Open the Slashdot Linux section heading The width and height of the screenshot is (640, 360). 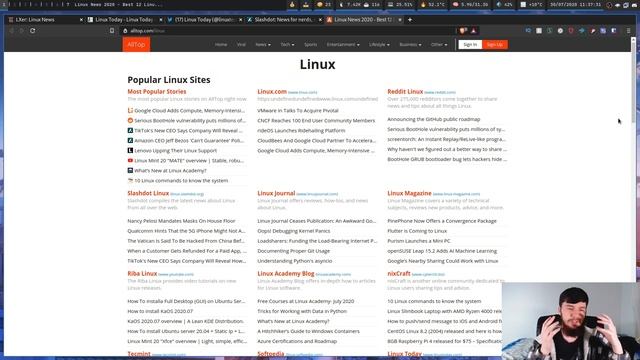click(148, 193)
